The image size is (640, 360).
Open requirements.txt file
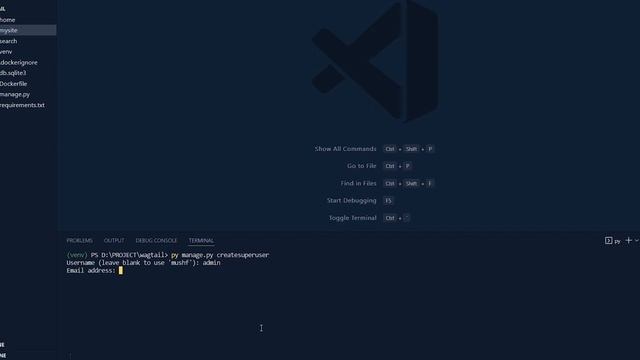(22, 105)
